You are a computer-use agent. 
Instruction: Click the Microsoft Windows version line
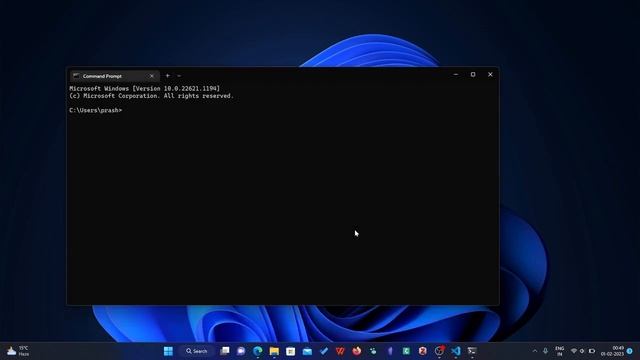[x=144, y=89]
